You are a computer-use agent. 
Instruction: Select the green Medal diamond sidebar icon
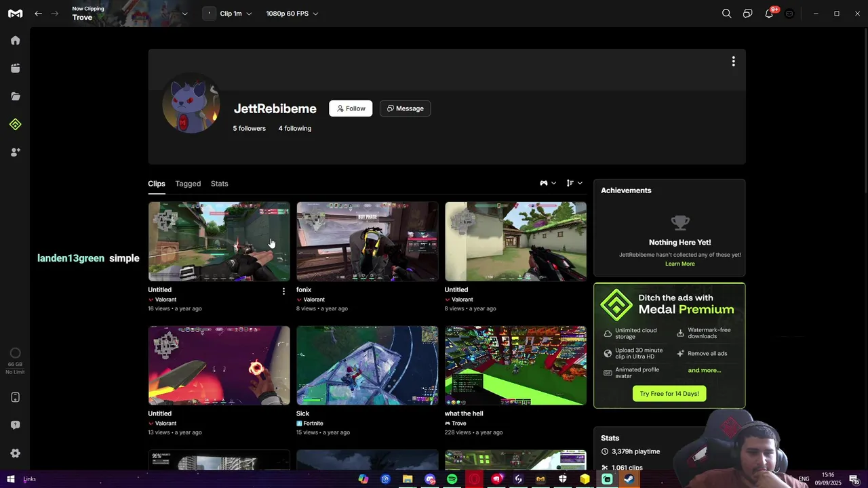point(15,124)
